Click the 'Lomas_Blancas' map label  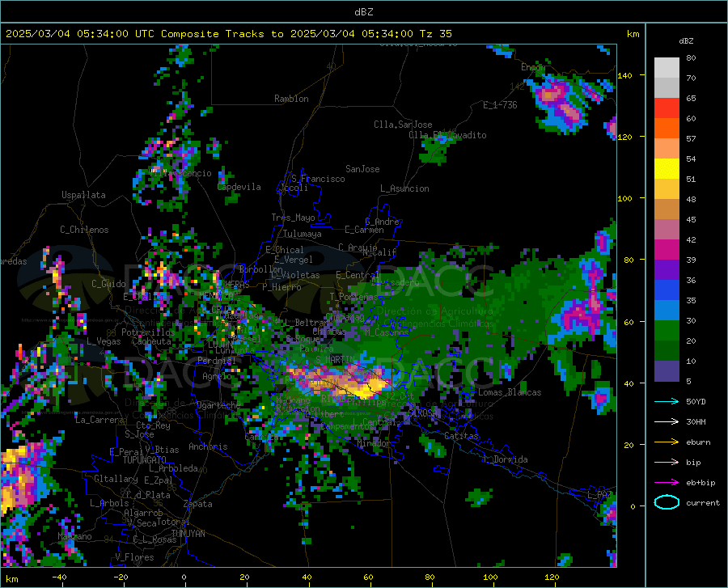[510, 392]
